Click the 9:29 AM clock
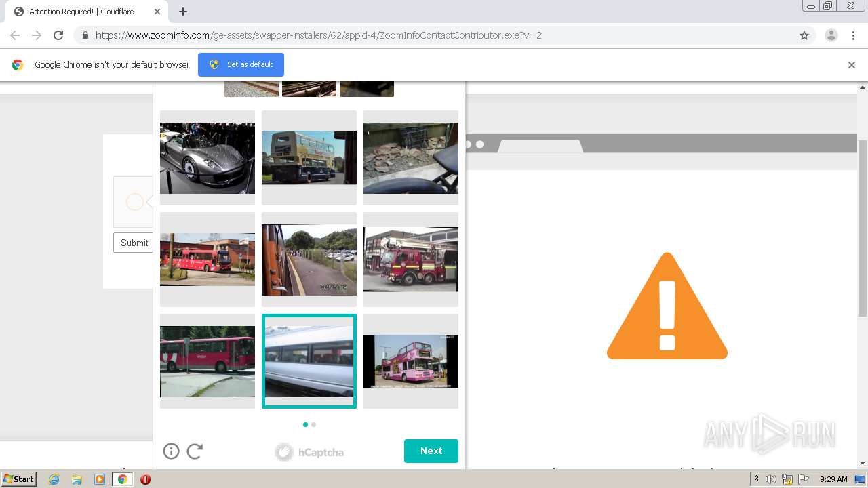The image size is (868, 488). coord(833,479)
